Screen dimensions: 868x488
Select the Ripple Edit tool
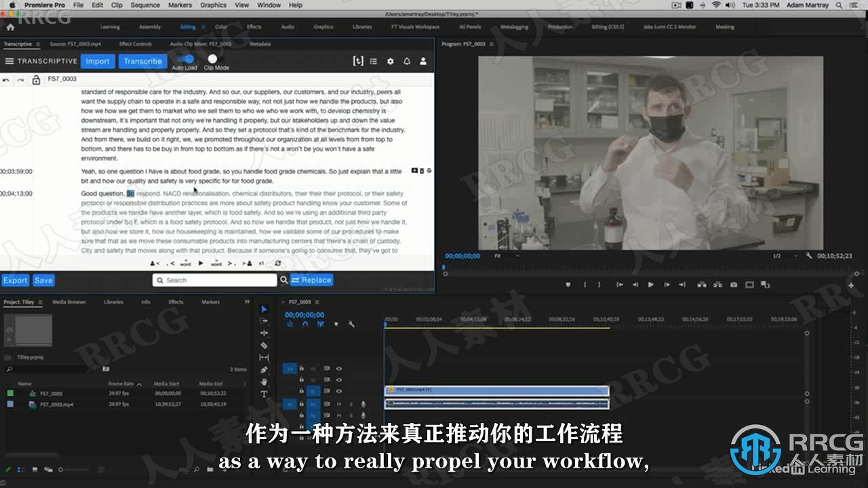[x=264, y=333]
